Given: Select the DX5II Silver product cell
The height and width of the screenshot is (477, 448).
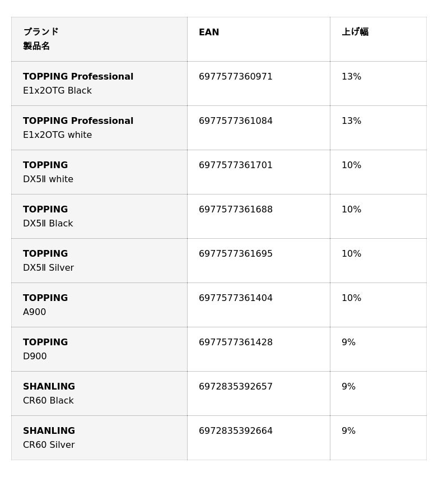Looking at the screenshot, I should click(x=99, y=261).
